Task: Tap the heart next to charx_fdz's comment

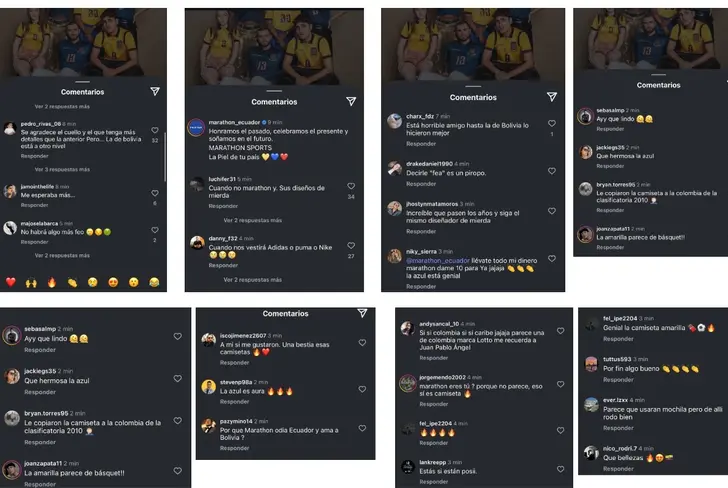Action: click(552, 124)
